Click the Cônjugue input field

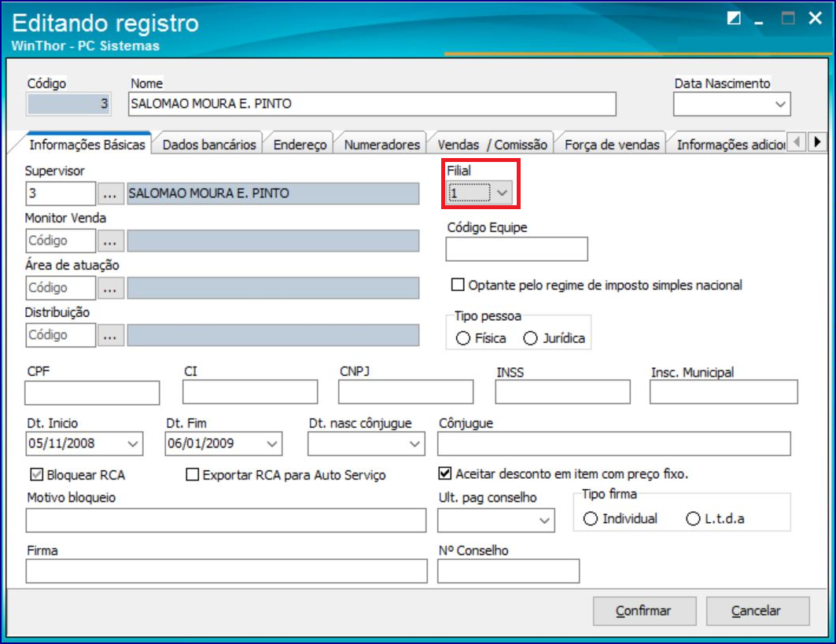coord(614,444)
